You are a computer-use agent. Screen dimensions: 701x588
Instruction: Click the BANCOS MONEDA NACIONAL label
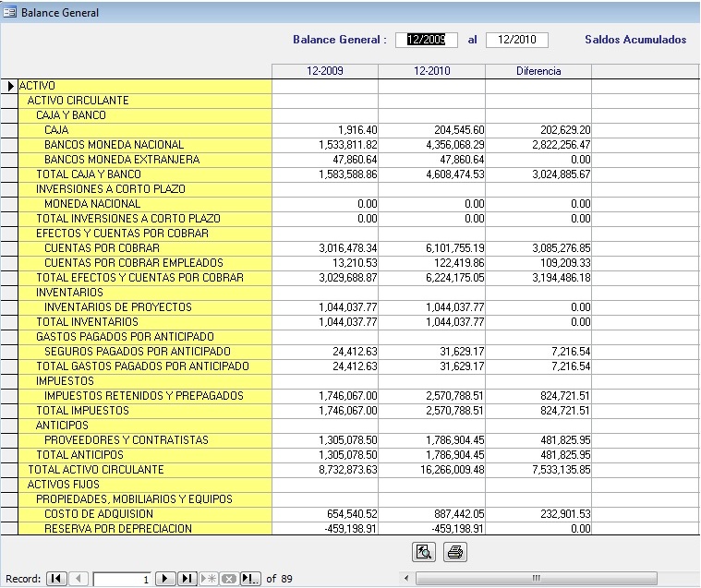114,145
